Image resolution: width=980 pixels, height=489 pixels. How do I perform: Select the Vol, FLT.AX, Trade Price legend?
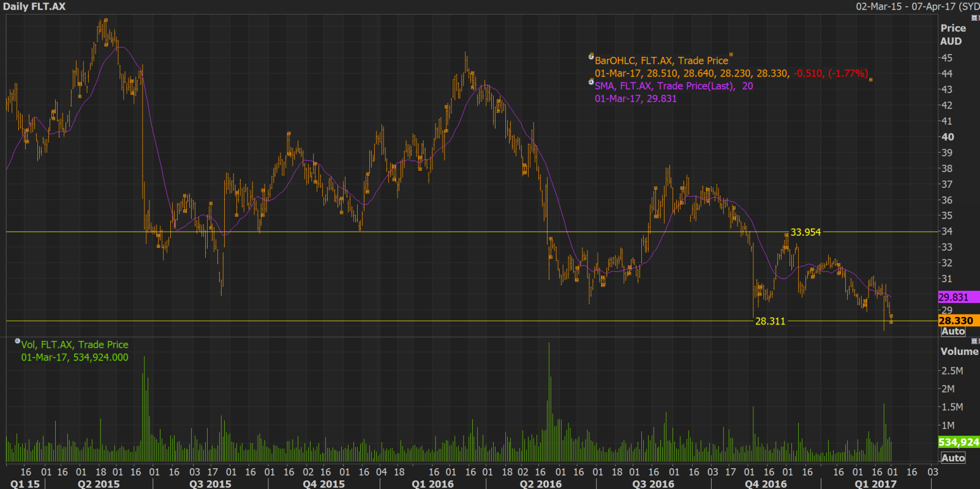pos(75,345)
